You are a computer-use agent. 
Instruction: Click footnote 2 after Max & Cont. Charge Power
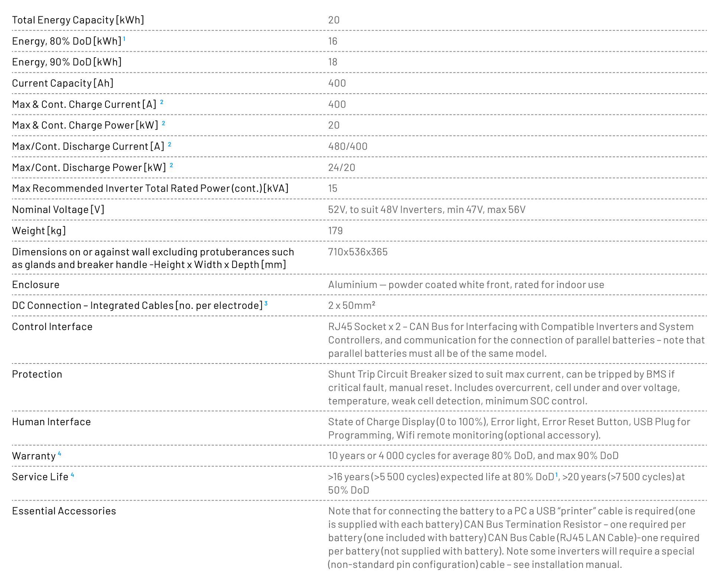[x=163, y=123]
